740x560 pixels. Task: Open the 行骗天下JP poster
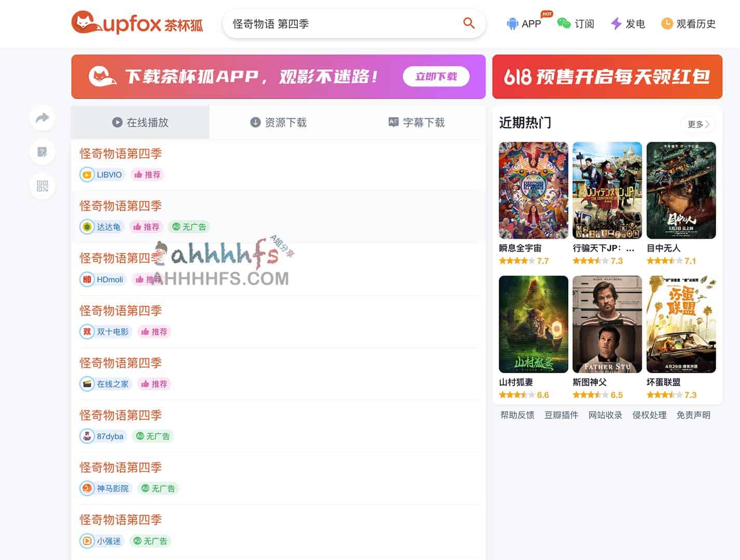click(607, 190)
